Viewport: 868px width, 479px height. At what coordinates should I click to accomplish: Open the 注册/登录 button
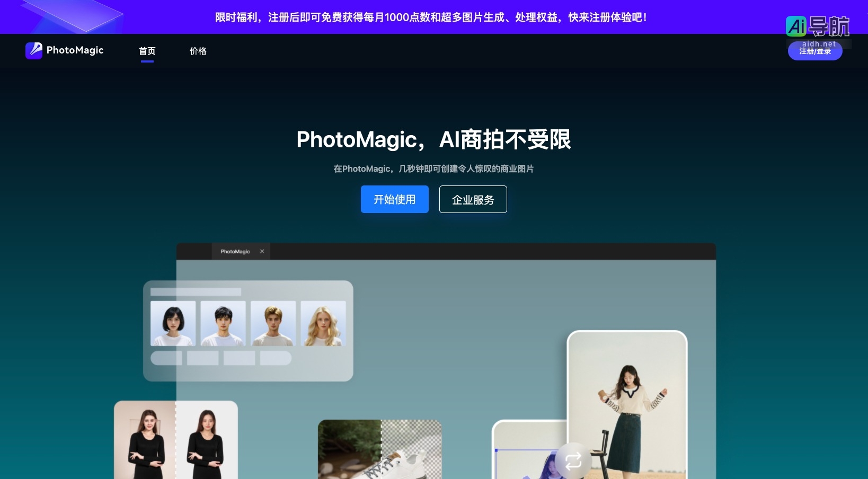point(814,52)
